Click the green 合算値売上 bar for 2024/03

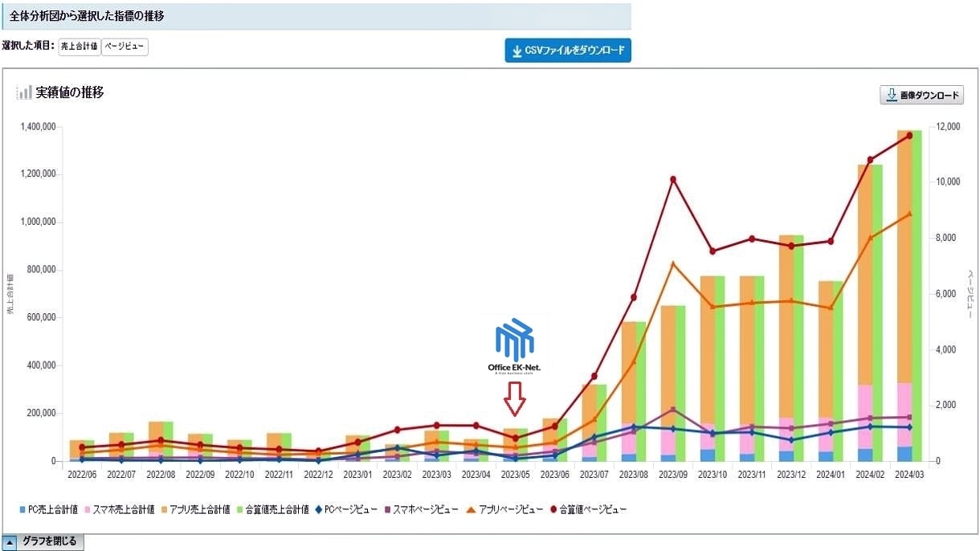[916, 296]
